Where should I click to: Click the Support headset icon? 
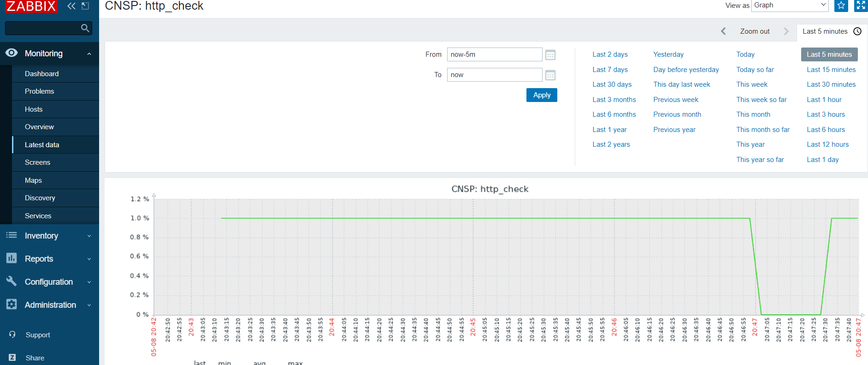[x=12, y=335]
